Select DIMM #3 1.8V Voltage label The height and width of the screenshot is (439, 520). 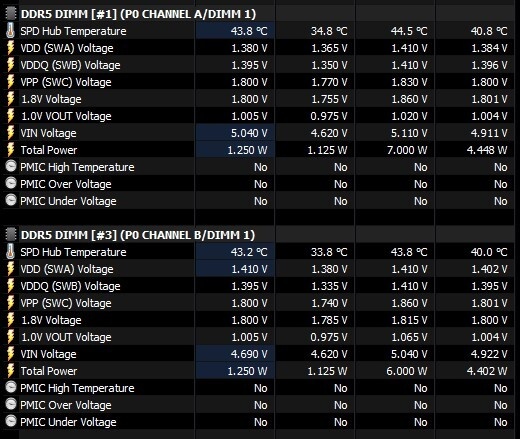[51, 320]
